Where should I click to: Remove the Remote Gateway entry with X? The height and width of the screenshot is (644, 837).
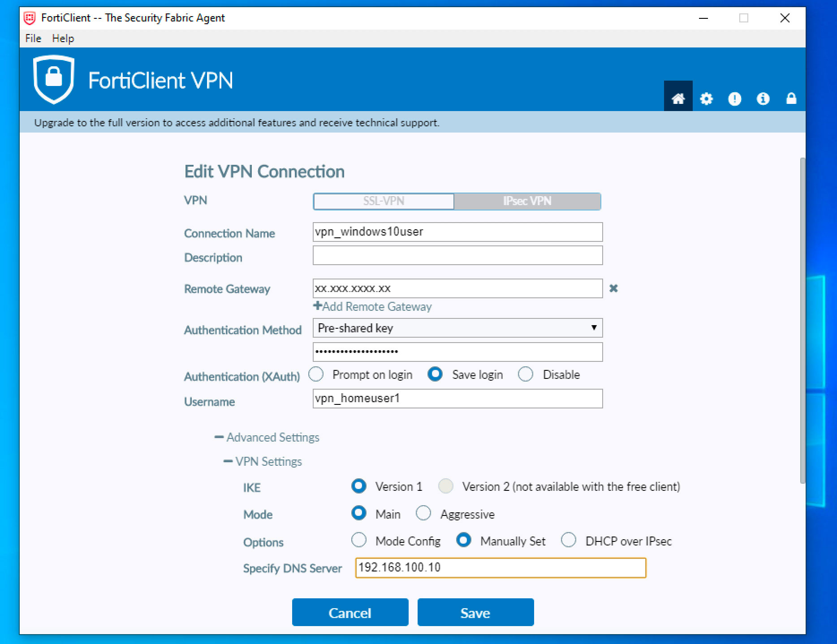click(x=613, y=288)
